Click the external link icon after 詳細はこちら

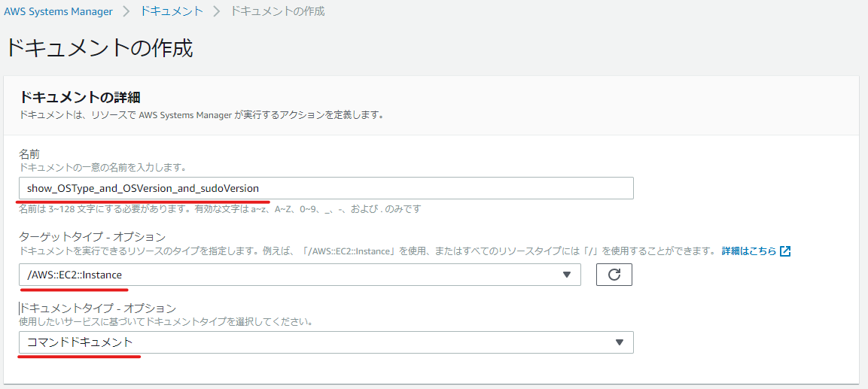(785, 251)
